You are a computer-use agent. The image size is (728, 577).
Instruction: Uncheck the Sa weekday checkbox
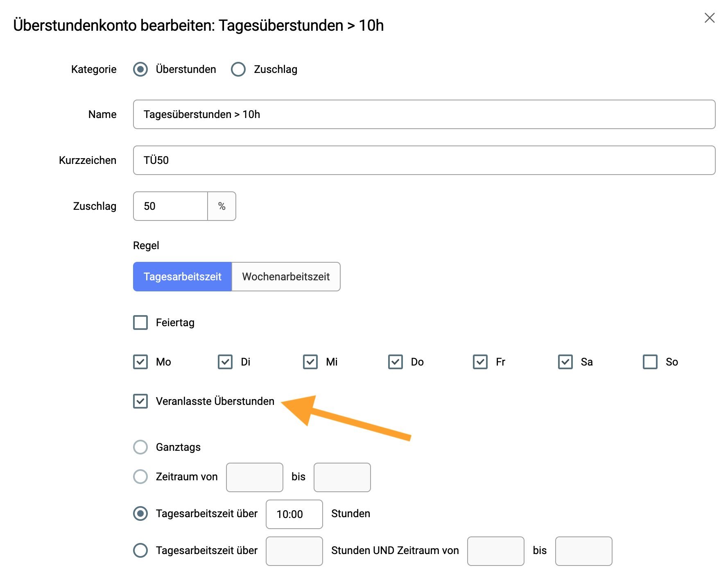565,362
